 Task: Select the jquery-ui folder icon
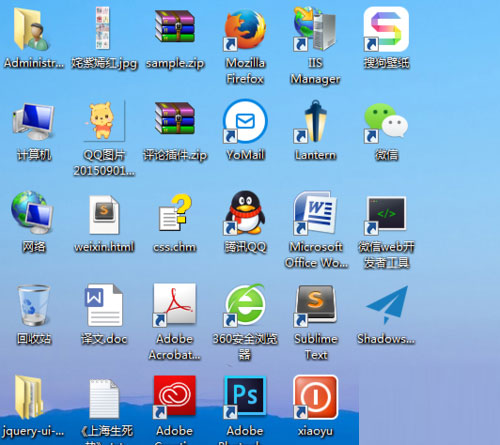29,397
